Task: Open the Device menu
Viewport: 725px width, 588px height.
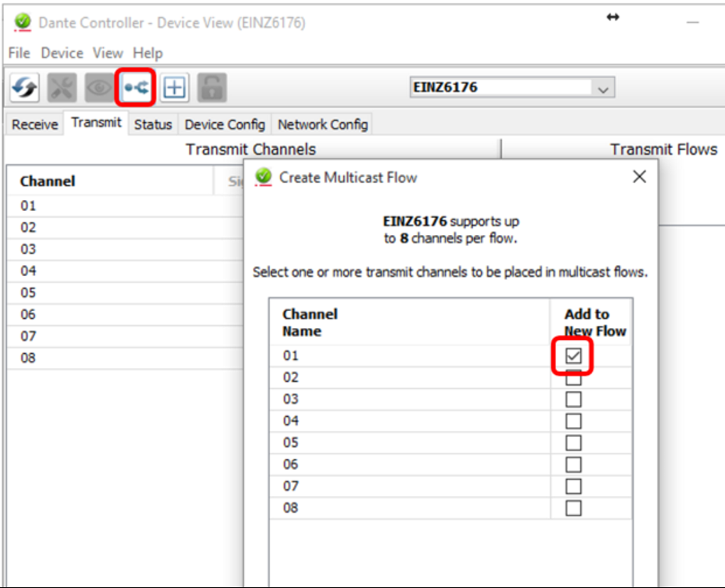Action: coord(62,53)
